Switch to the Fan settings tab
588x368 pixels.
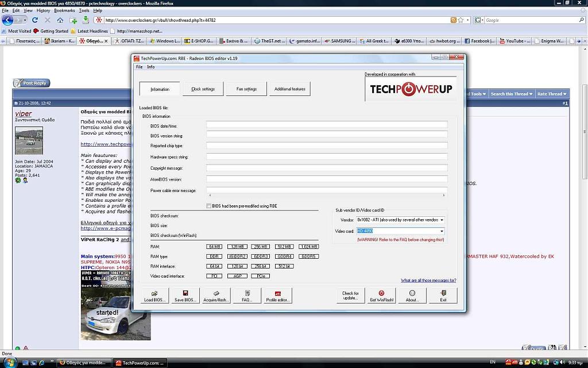(x=246, y=89)
